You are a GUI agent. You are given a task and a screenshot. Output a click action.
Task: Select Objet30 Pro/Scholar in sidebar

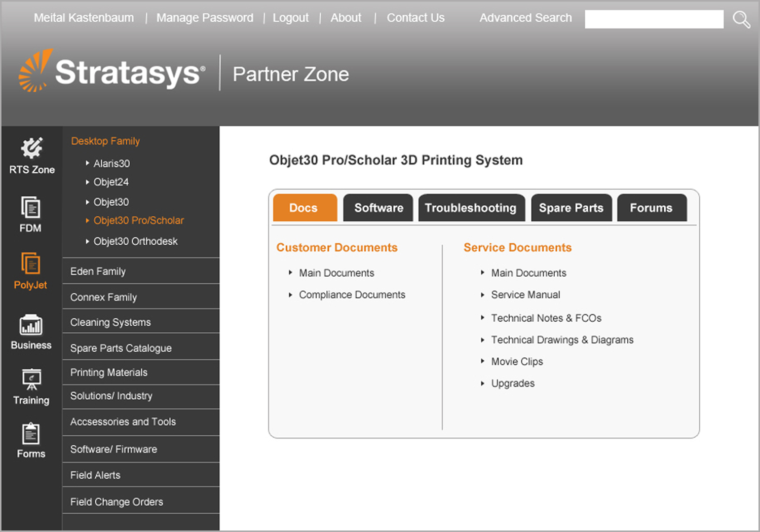point(138,220)
